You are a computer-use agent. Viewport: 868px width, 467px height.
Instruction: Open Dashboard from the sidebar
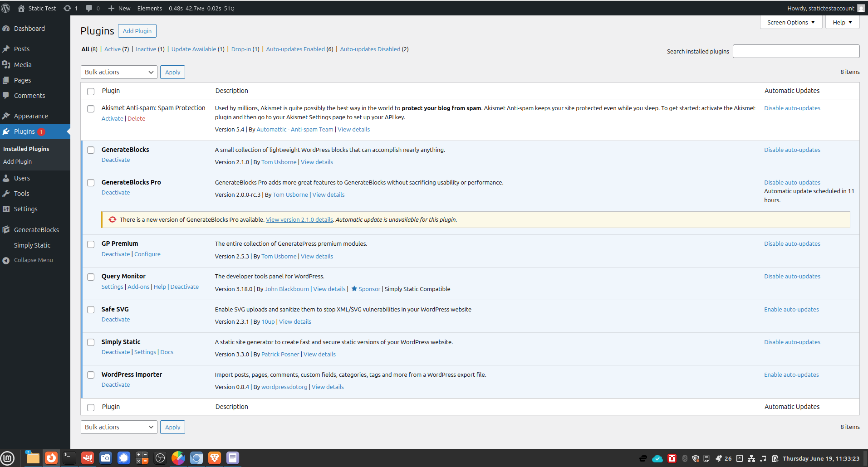click(x=29, y=29)
